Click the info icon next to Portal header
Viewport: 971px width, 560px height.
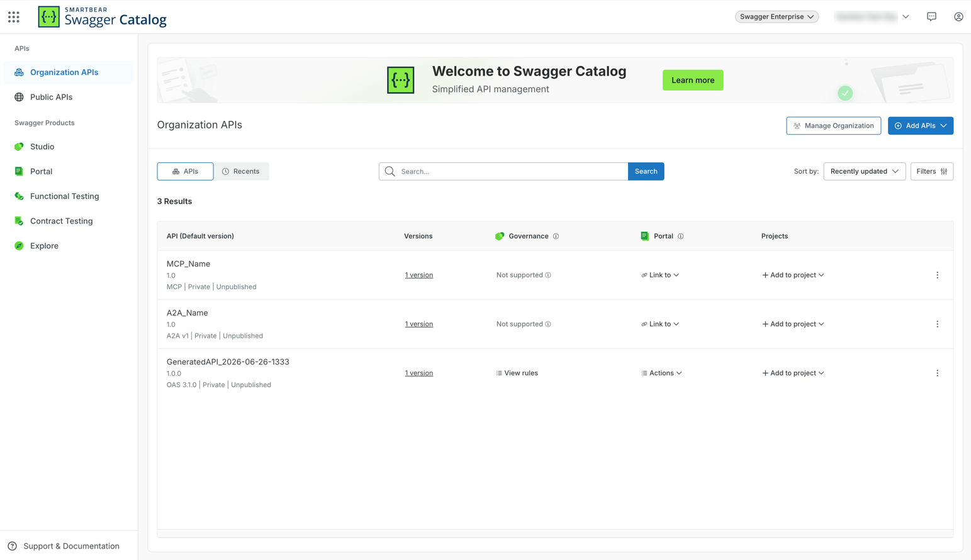click(681, 237)
